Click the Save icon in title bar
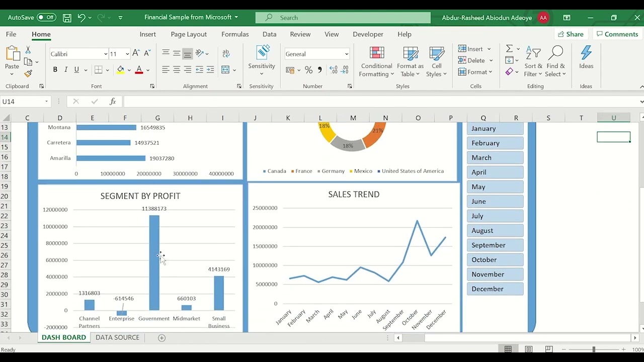644x362 pixels. 67,18
